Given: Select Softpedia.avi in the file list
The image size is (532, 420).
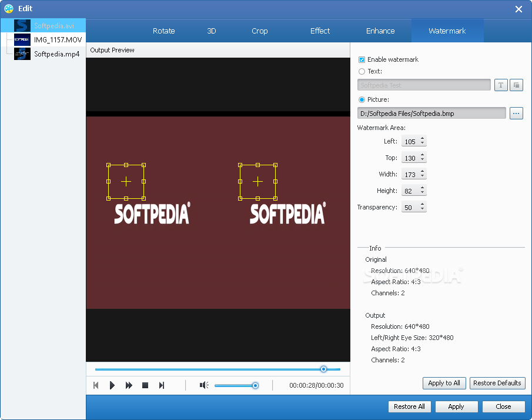Looking at the screenshot, I should coord(54,26).
